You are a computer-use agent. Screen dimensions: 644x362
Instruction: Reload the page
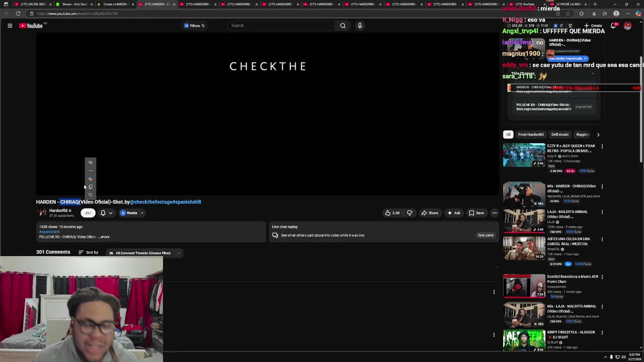[x=18, y=14]
